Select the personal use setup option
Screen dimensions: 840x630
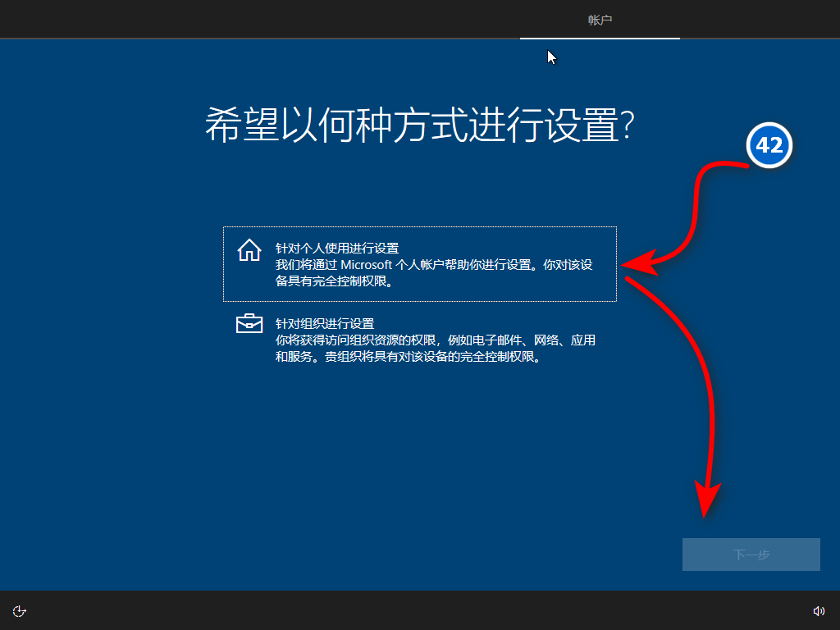tap(419, 264)
